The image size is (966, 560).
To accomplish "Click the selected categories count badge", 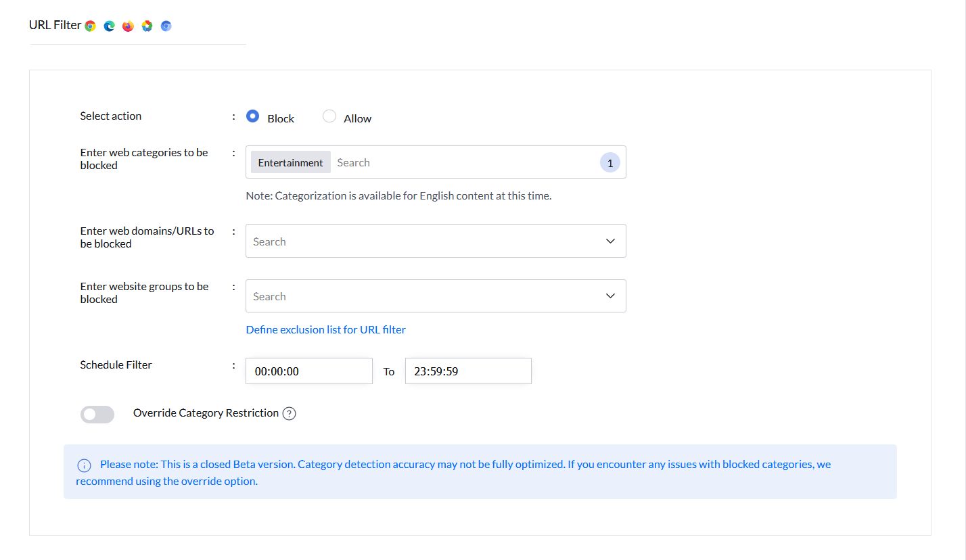I will coord(609,163).
